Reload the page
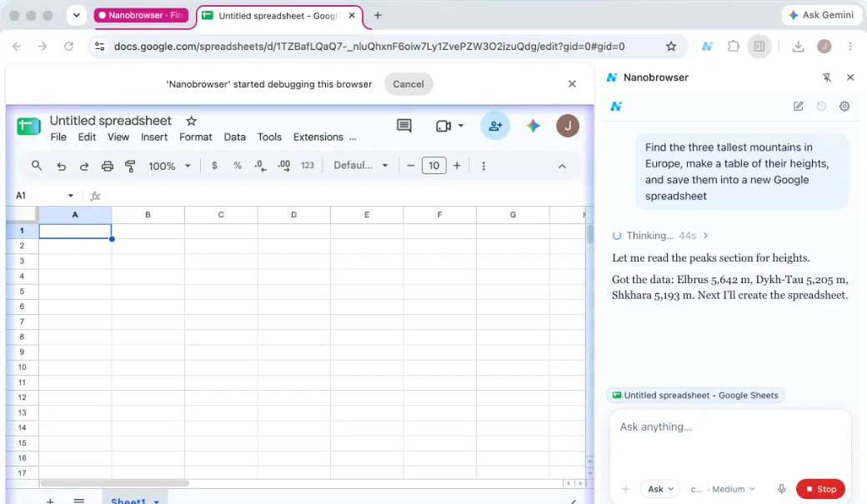Viewport: 867px width, 504px height. (x=68, y=47)
